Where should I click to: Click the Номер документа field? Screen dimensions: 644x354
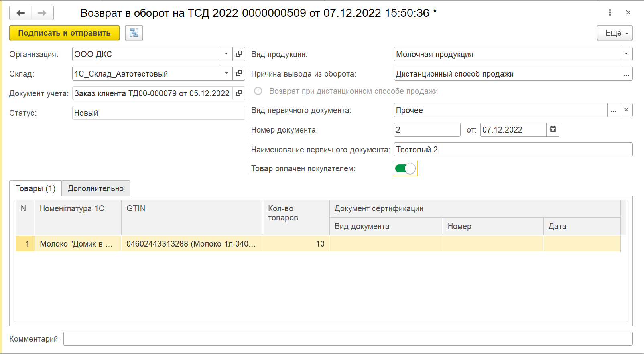(x=427, y=129)
